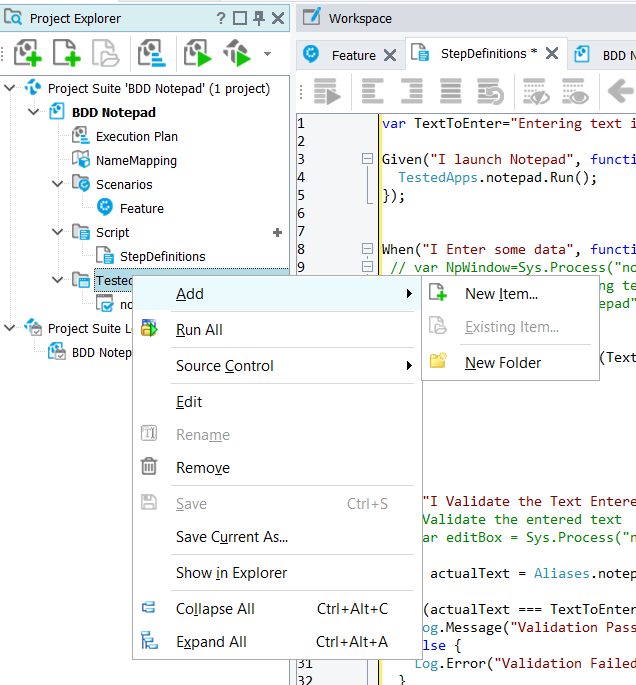The width and height of the screenshot is (636, 685).
Task: Close the Project Explorer panel
Action: [x=278, y=18]
